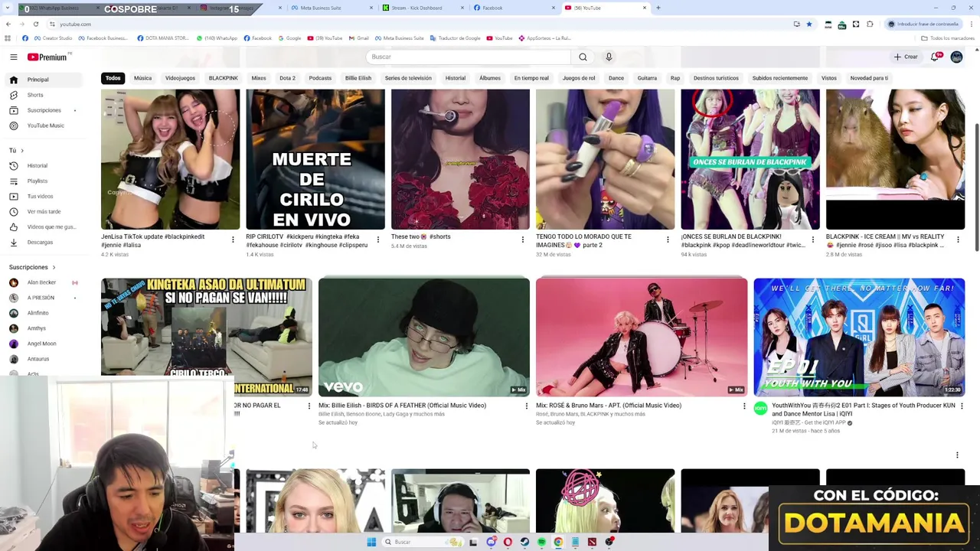Select the Dota 2 filter chip
This screenshot has width=980, height=551.
pos(287,78)
